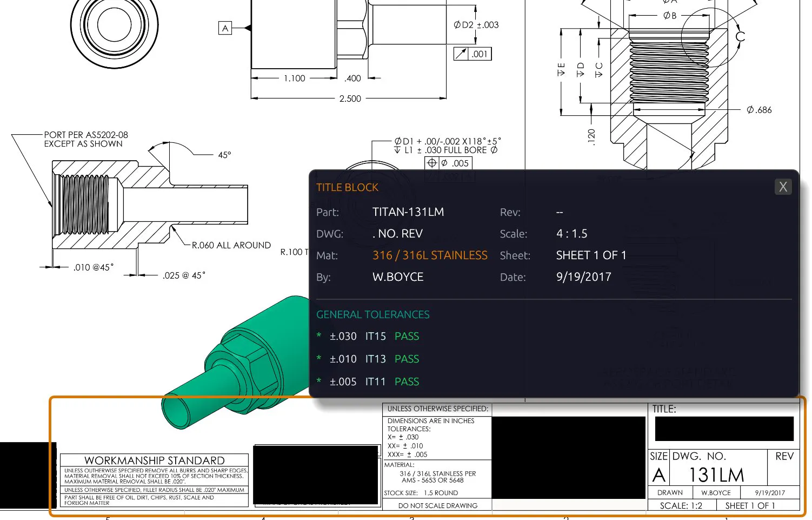Select the ±.005 IT11 PASS tolerance row

coord(368,381)
